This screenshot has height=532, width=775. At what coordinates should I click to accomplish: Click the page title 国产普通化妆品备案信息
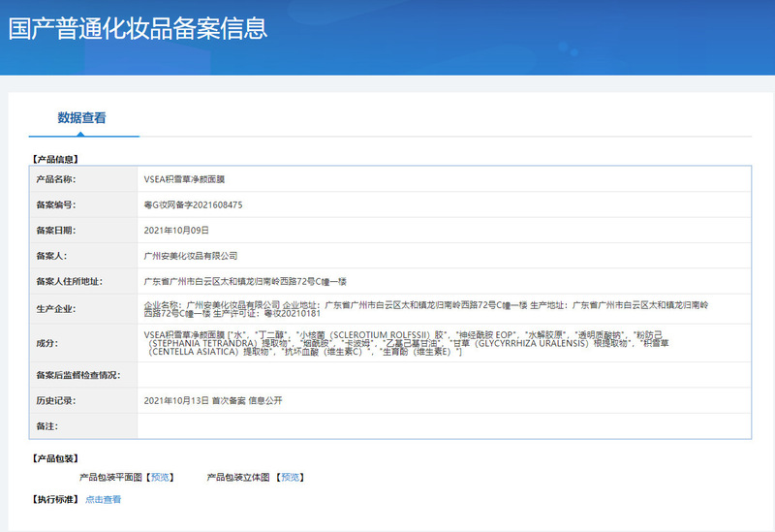click(138, 28)
